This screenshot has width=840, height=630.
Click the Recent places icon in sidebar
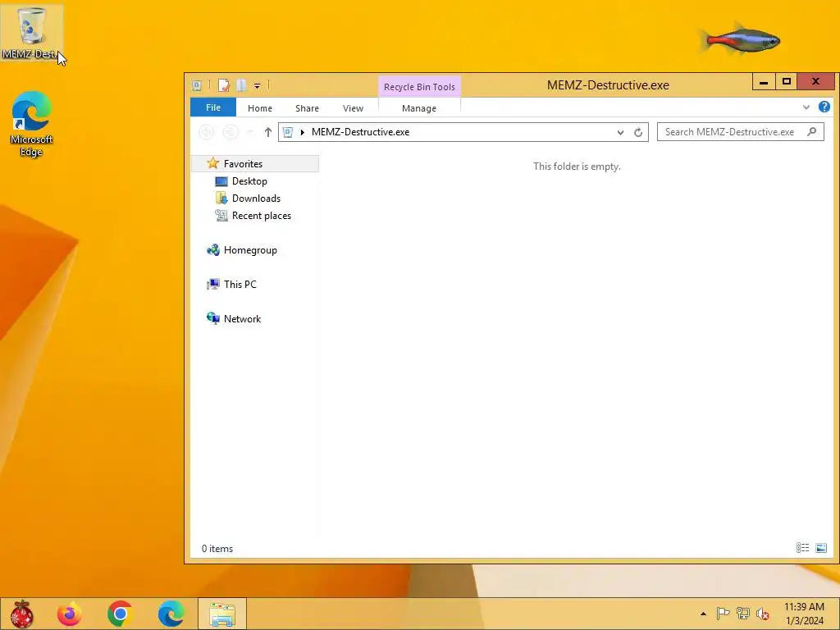[221, 216]
